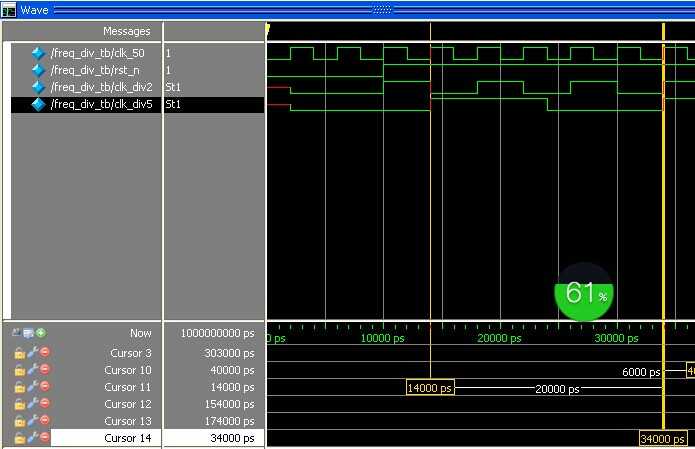This screenshot has height=449, width=695.
Task: Select the Cursor 10 name label
Action: (128, 370)
